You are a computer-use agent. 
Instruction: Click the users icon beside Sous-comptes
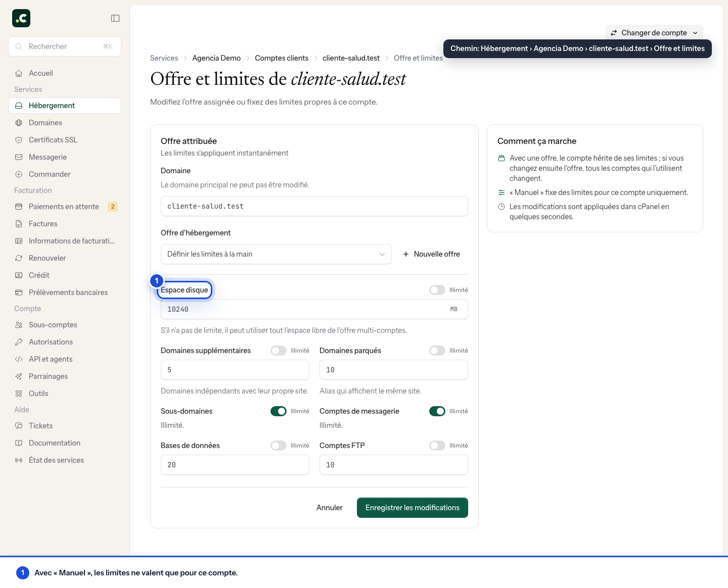pyautogui.click(x=19, y=325)
